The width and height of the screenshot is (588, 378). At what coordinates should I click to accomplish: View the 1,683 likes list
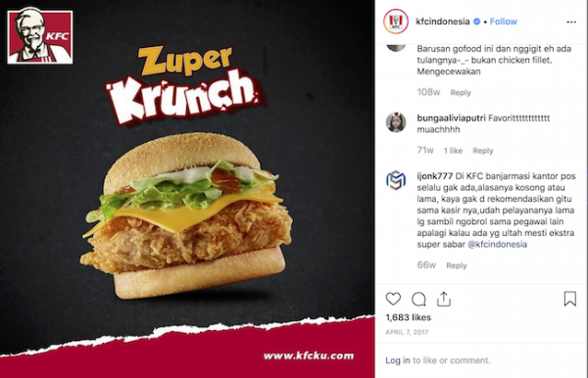(x=409, y=317)
